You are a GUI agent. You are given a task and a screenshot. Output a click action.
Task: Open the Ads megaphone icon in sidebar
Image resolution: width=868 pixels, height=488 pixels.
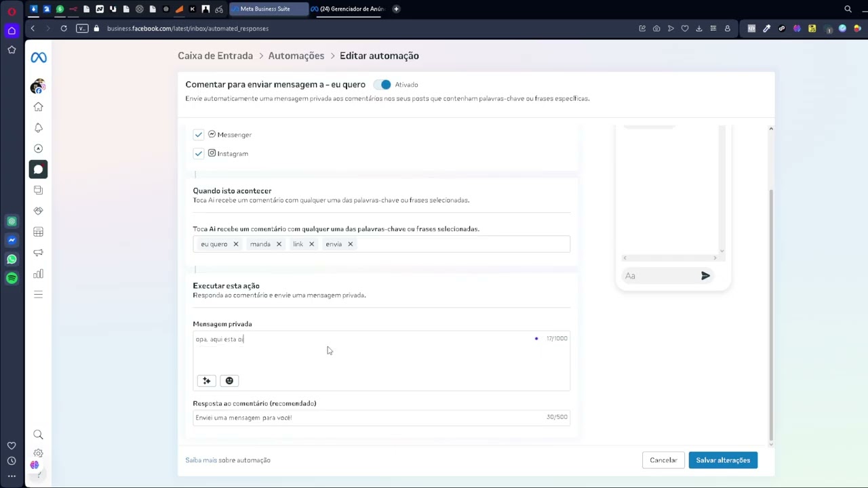pyautogui.click(x=38, y=253)
